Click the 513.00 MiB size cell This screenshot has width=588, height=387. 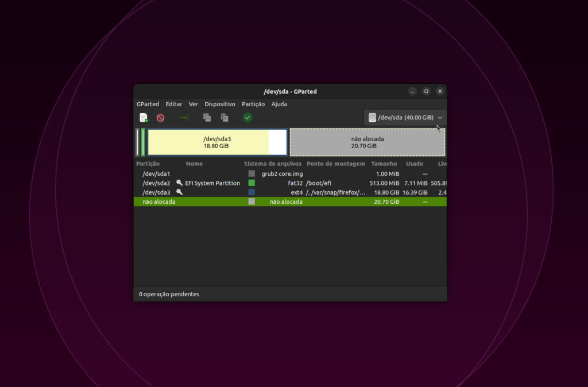coord(384,183)
